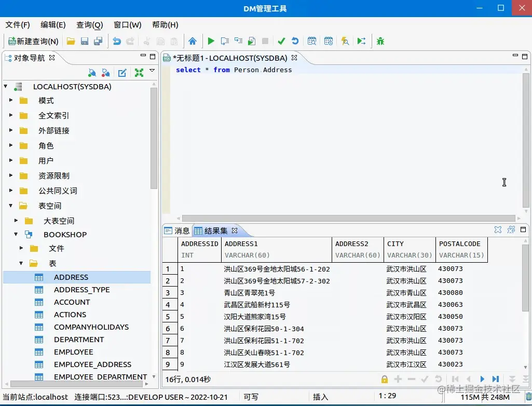The image size is (532, 406).
Task: Click the POSTALCODE column header
Action: [x=461, y=250]
